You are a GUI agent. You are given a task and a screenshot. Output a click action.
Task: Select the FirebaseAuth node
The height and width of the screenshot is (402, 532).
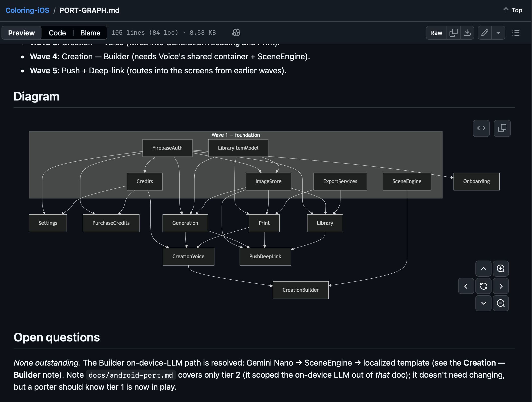pyautogui.click(x=167, y=148)
